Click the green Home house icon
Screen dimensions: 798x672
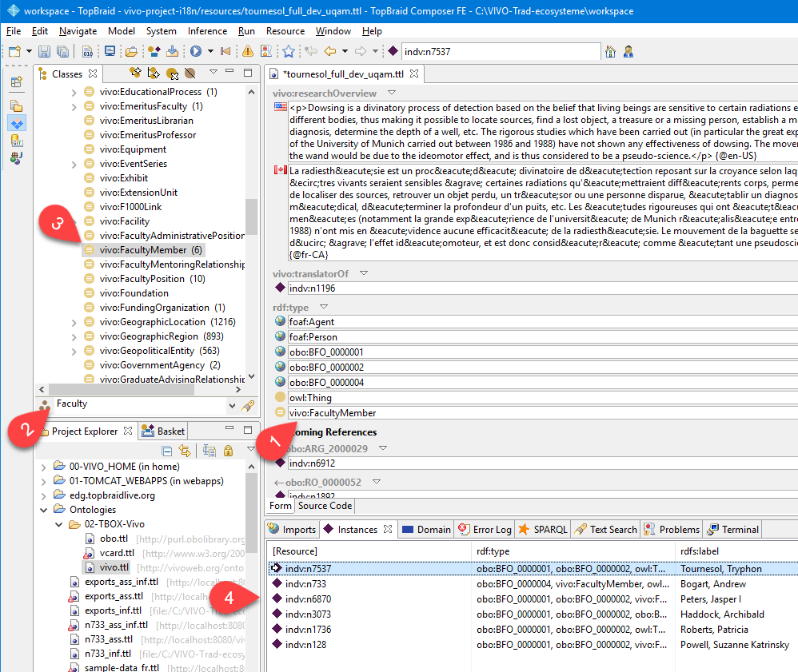[x=610, y=51]
